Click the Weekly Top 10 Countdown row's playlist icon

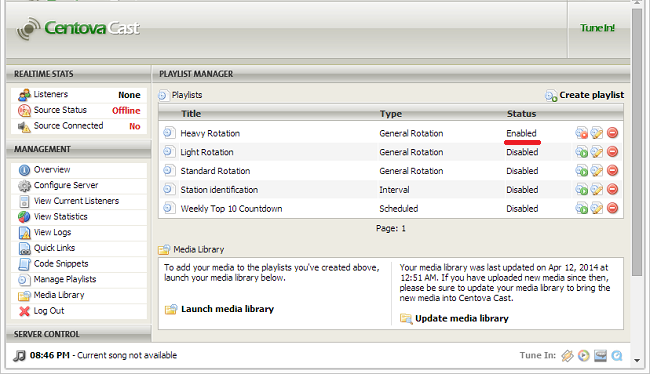(x=168, y=208)
